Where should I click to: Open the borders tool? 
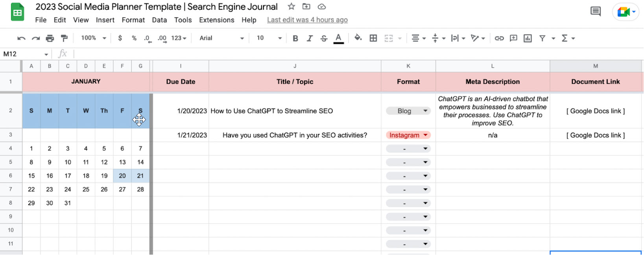[x=373, y=38]
